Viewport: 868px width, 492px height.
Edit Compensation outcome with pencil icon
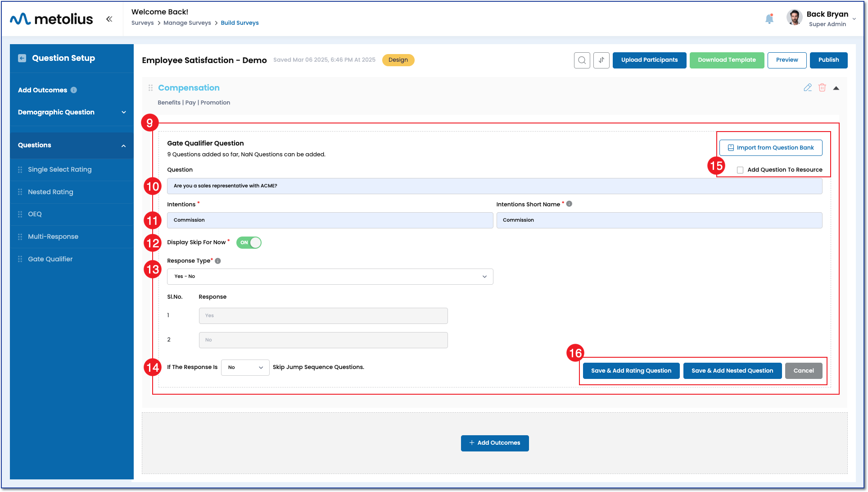(808, 88)
